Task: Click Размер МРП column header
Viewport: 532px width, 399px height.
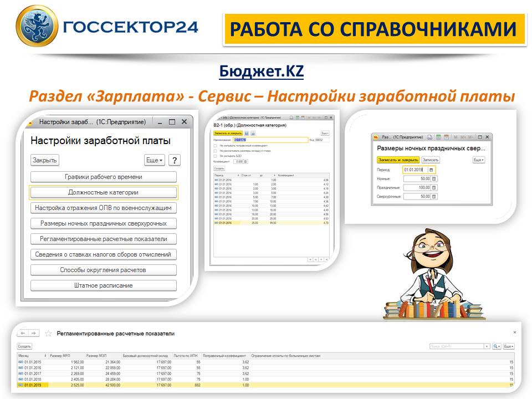Action: [x=66, y=356]
